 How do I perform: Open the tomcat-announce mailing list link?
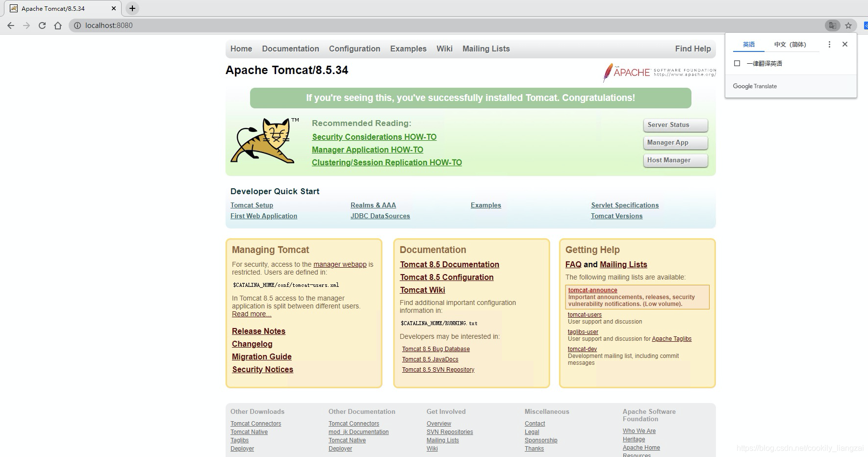coord(593,290)
